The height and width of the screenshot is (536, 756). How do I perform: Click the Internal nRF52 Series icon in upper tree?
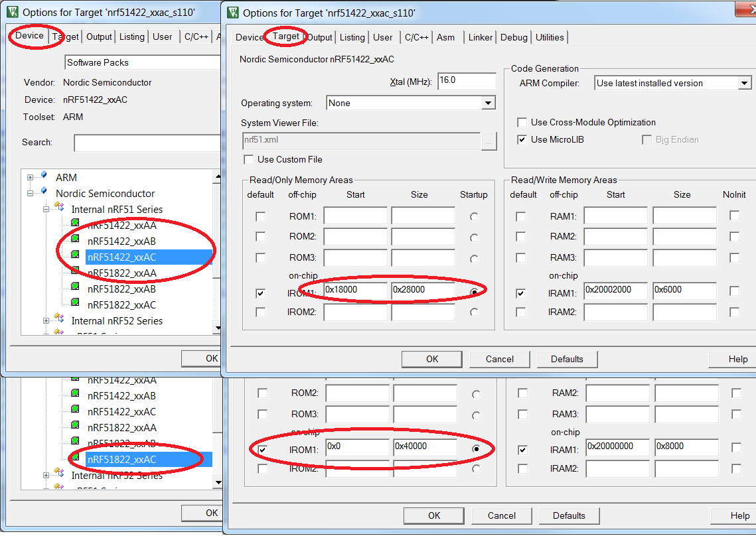[x=59, y=318]
